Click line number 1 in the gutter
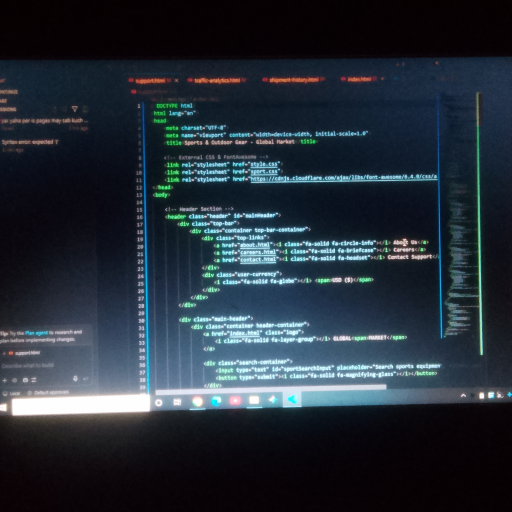Viewport: 512px width, 512px height. pos(139,106)
